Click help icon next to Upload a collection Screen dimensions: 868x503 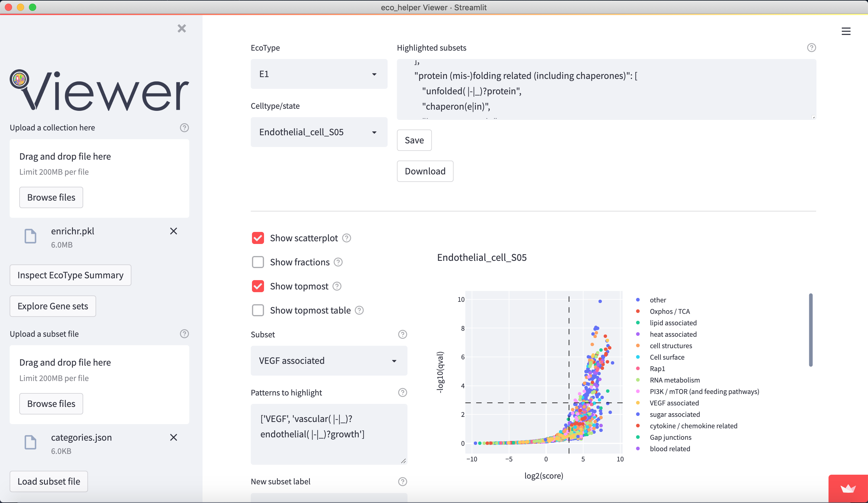184,128
